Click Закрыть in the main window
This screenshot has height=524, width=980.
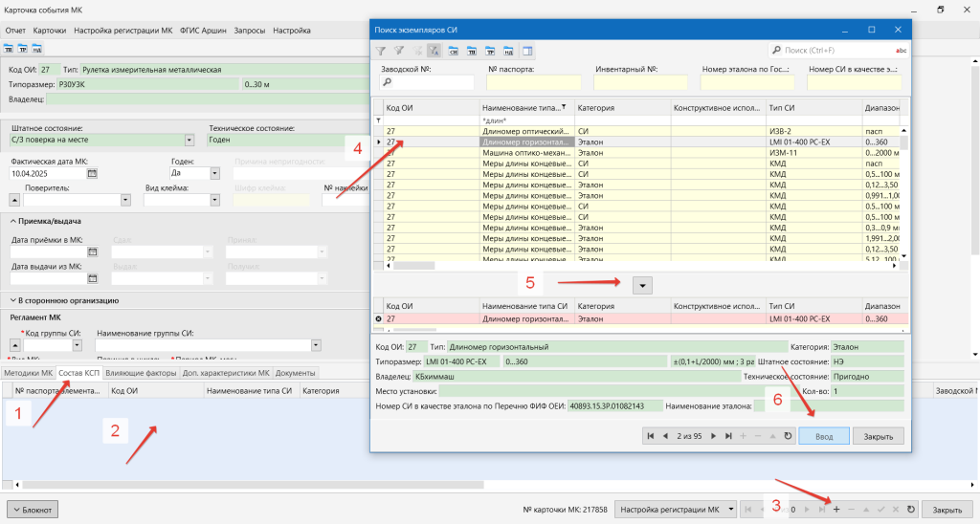point(947,510)
